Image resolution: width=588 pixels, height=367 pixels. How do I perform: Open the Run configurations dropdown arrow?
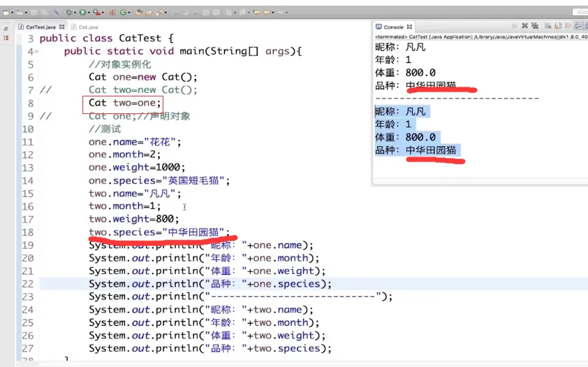pos(89,13)
